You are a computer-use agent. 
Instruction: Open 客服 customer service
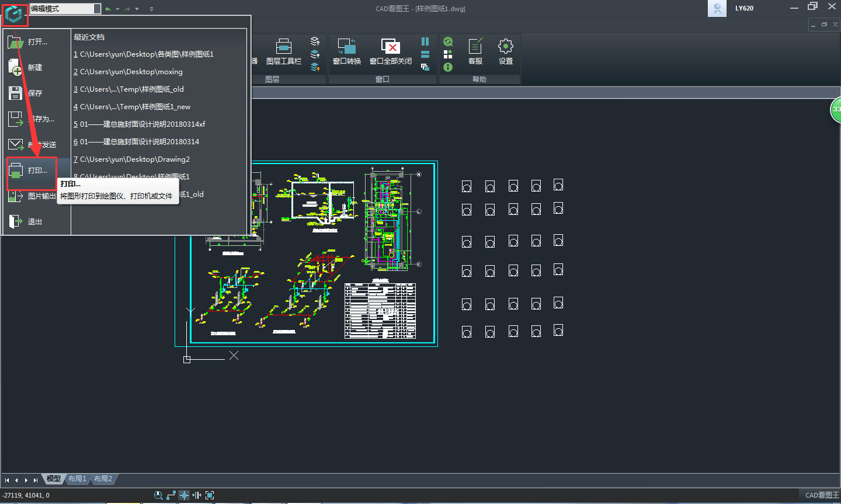tap(475, 51)
